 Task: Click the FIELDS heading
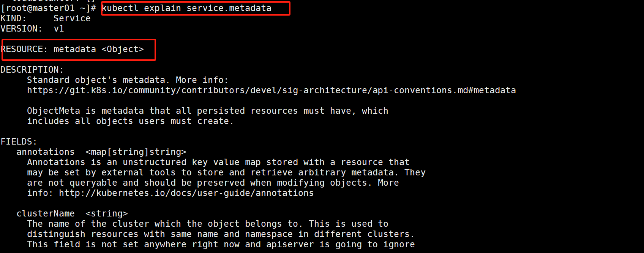click(19, 142)
